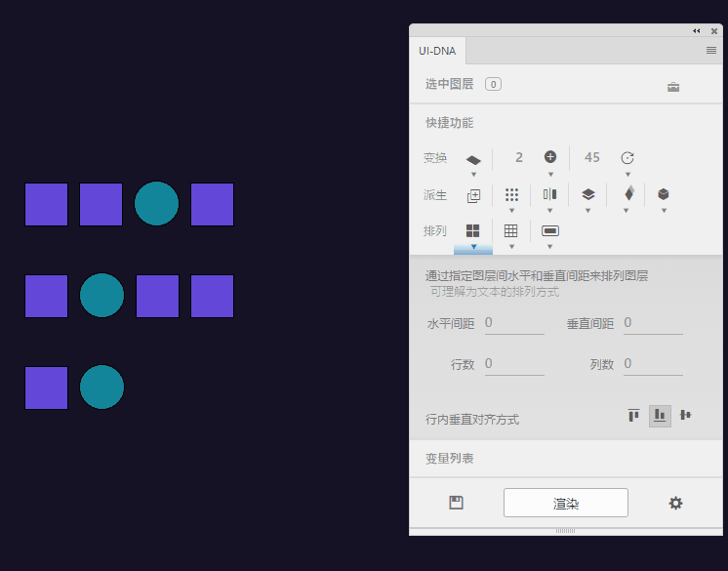
Task: Expand options under the stacked layers icon
Action: point(587,211)
